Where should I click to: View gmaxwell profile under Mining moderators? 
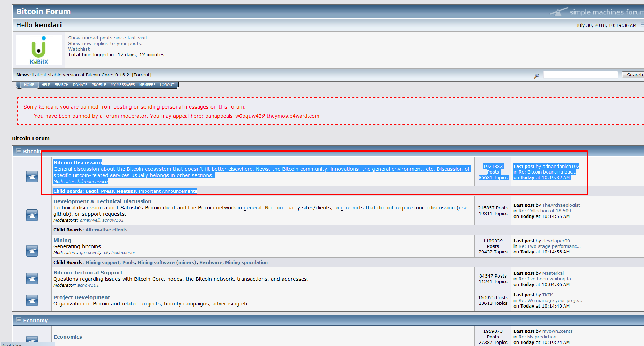(90, 252)
